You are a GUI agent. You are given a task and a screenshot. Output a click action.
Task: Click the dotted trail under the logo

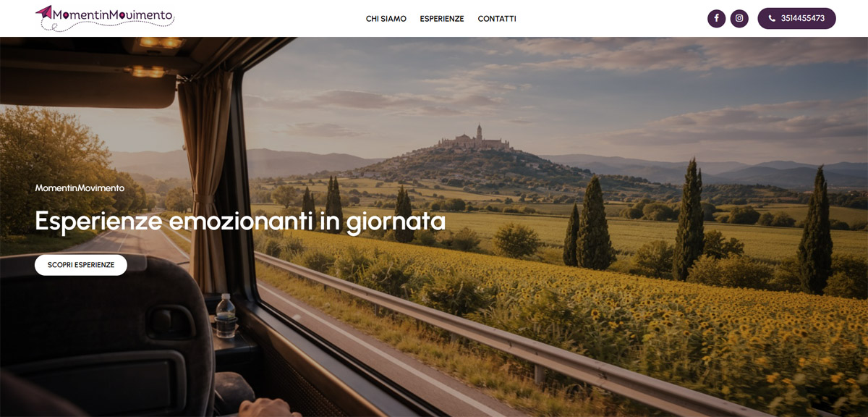pos(109,27)
